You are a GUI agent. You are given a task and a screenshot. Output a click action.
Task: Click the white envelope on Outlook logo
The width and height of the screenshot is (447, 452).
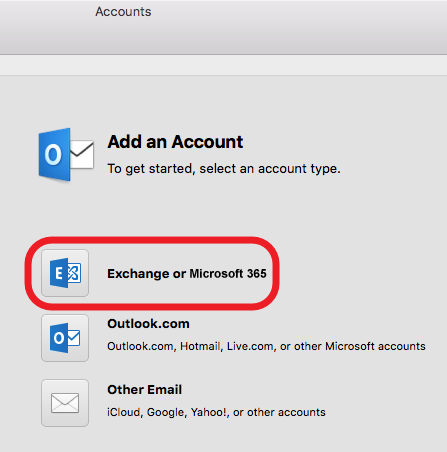coord(82,154)
